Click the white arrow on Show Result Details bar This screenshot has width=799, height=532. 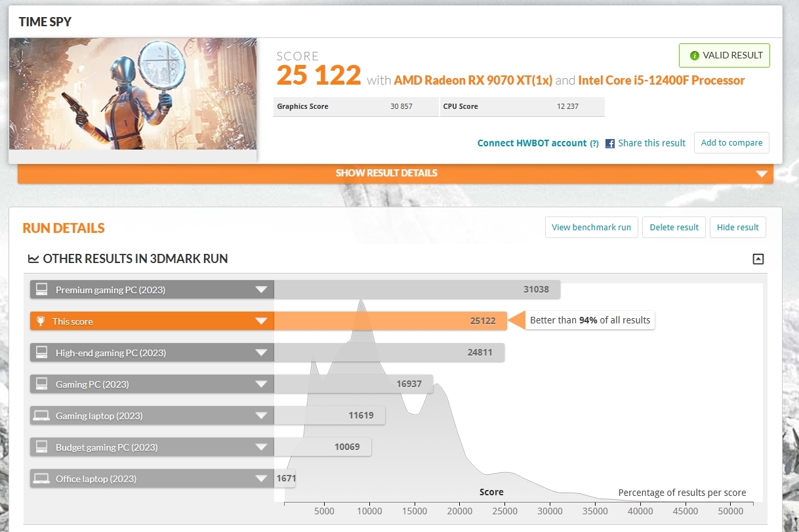762,174
